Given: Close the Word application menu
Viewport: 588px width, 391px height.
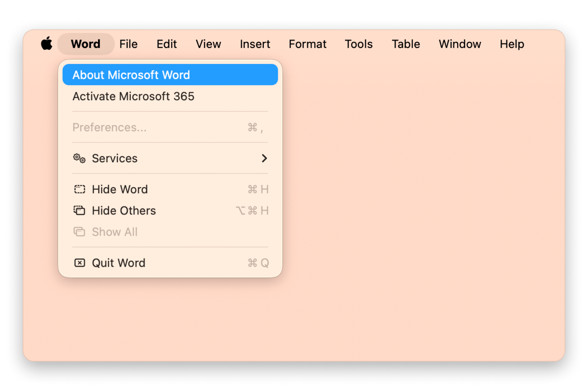Looking at the screenshot, I should tap(86, 44).
